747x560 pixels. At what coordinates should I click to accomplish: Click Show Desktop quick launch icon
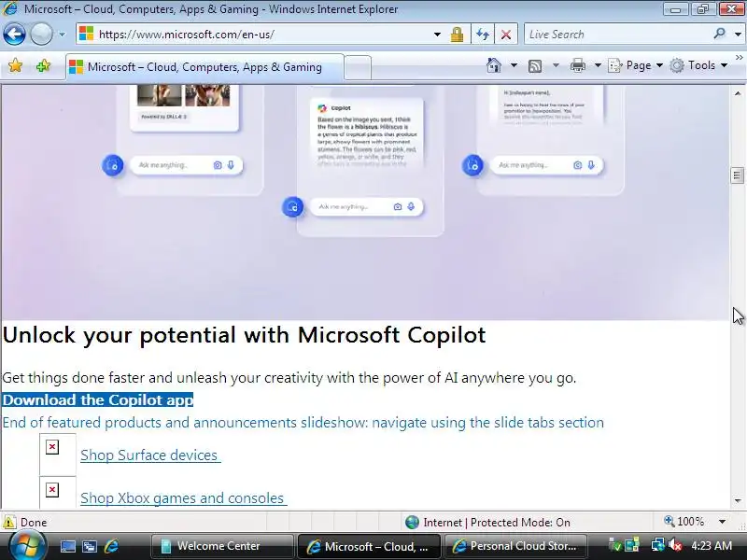[67, 546]
